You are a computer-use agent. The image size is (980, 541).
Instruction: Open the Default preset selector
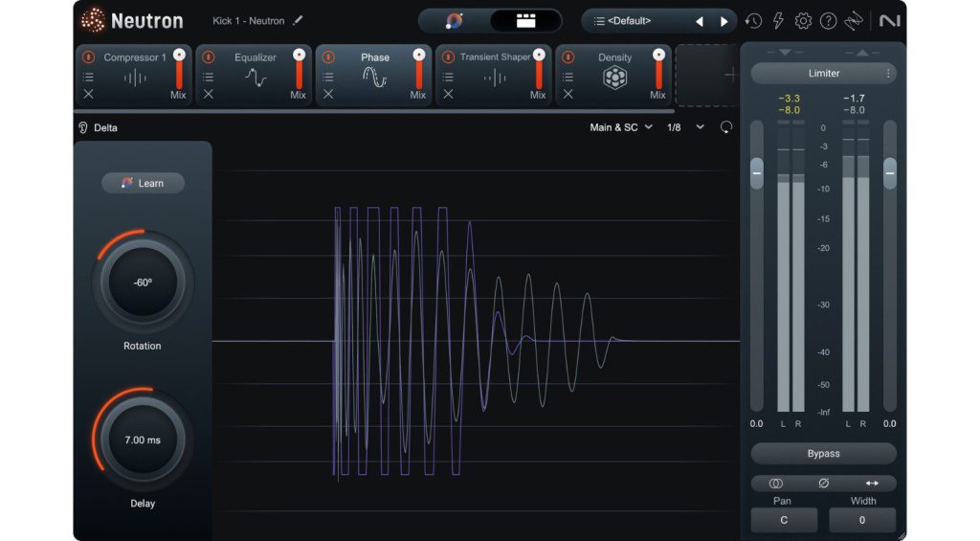point(630,21)
